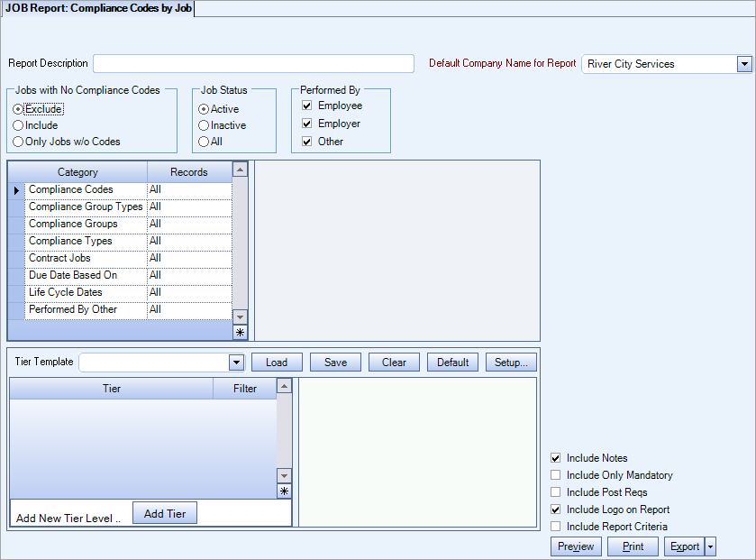Screen dimensions: 756x560
Task: Select the Compliance Group Types row
Action: point(85,207)
